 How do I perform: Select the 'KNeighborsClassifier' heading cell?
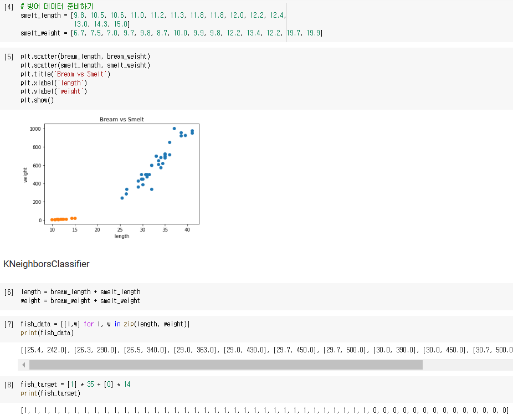point(46,264)
